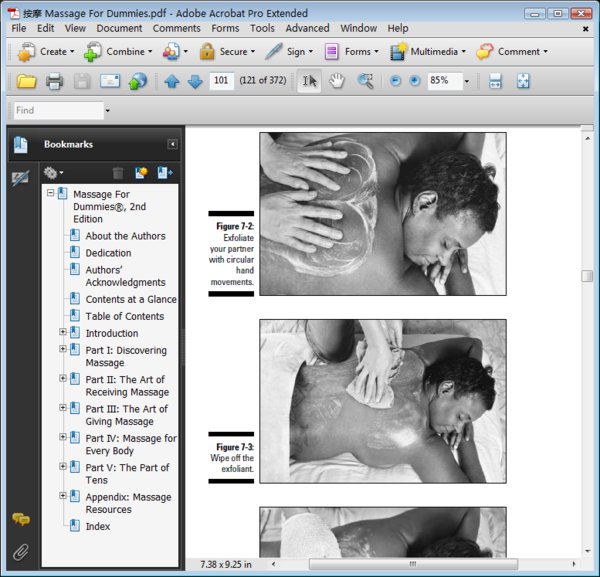Click the Sign pen icon
600x577 pixels.
coord(274,52)
